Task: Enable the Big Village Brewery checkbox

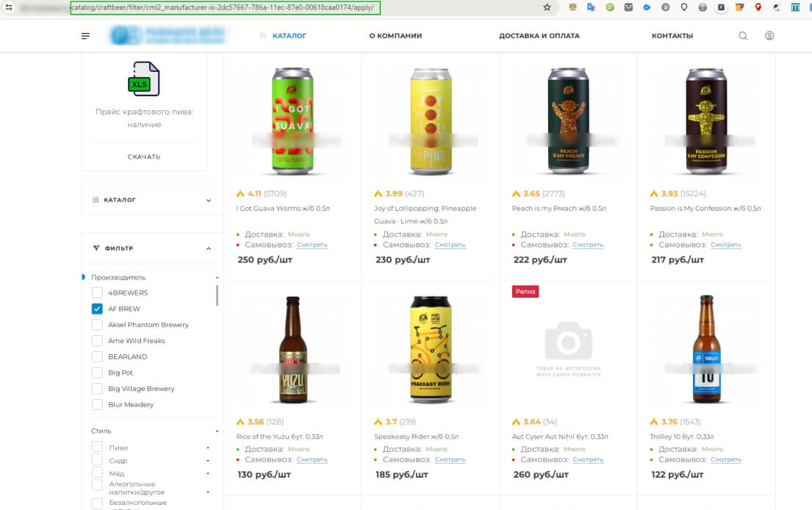Action: tap(97, 388)
